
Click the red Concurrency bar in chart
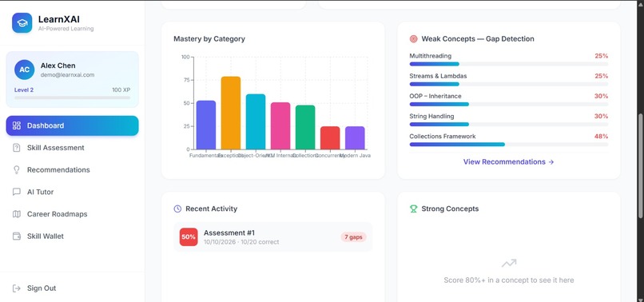[x=330, y=137]
